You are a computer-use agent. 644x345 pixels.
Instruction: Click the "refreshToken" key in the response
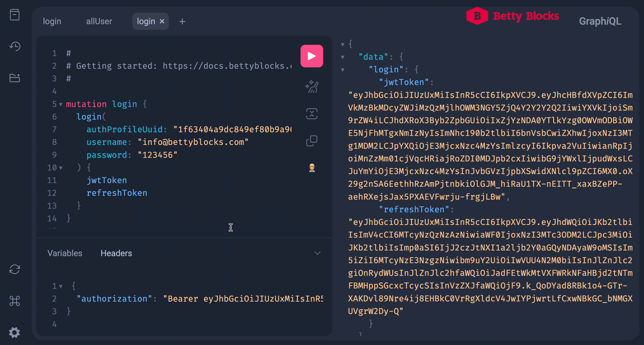(414, 209)
